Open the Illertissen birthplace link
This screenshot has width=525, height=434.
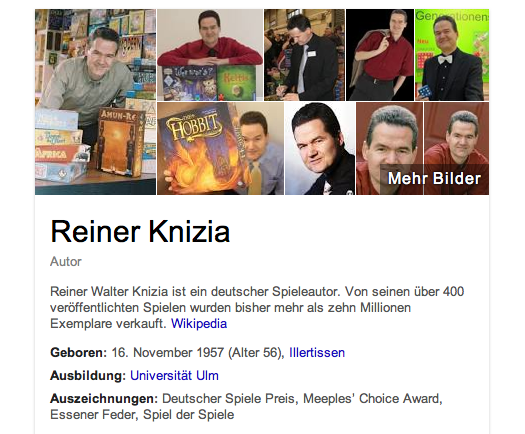(x=317, y=353)
